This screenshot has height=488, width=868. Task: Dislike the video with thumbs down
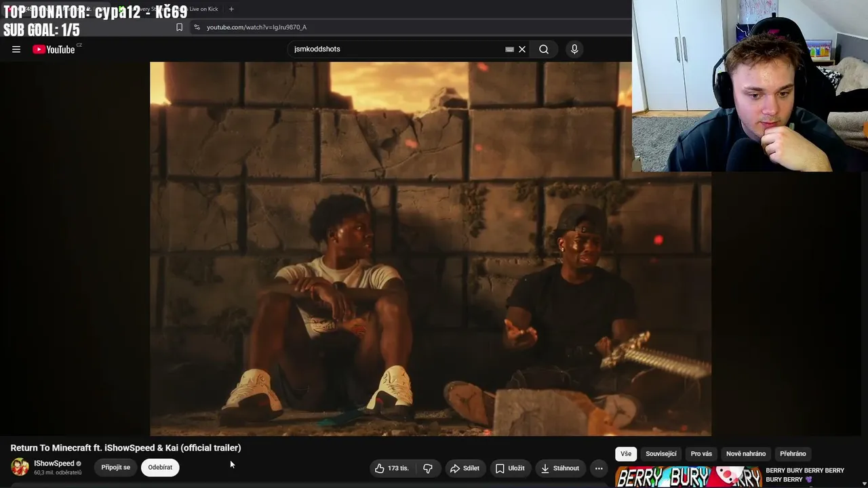point(428,468)
